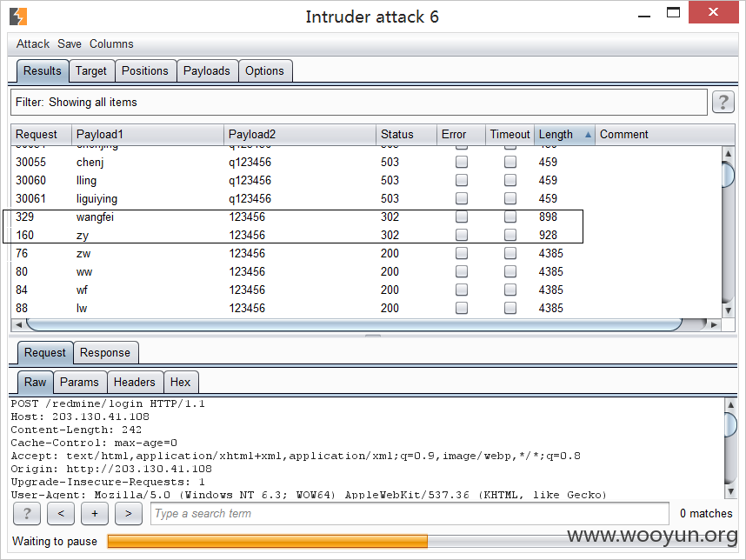The height and width of the screenshot is (560, 746).
Task: Toggle Timeout checkbox for lw row
Action: 510,309
